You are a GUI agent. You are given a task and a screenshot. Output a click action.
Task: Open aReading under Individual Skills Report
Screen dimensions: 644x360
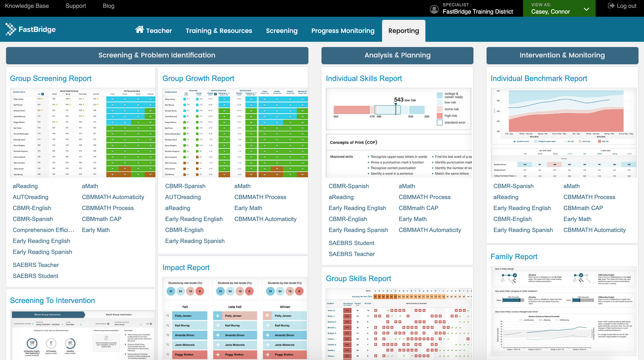(341, 197)
